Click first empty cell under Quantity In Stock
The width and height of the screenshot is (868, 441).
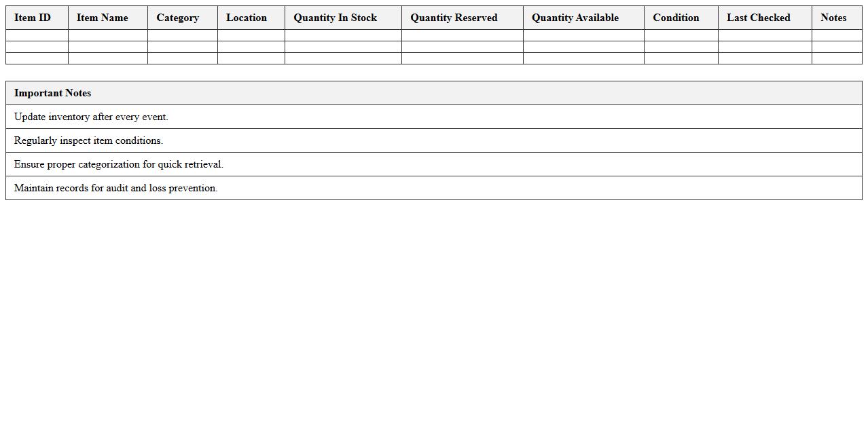point(343,35)
